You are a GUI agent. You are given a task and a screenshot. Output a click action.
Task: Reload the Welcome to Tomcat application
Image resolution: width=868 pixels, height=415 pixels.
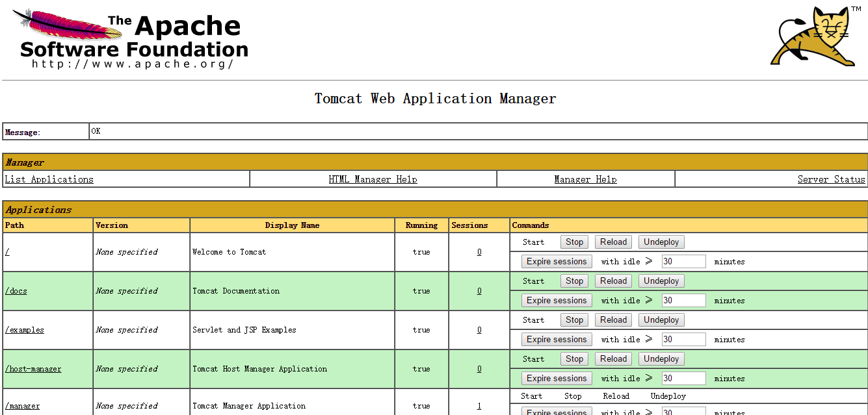[614, 242]
